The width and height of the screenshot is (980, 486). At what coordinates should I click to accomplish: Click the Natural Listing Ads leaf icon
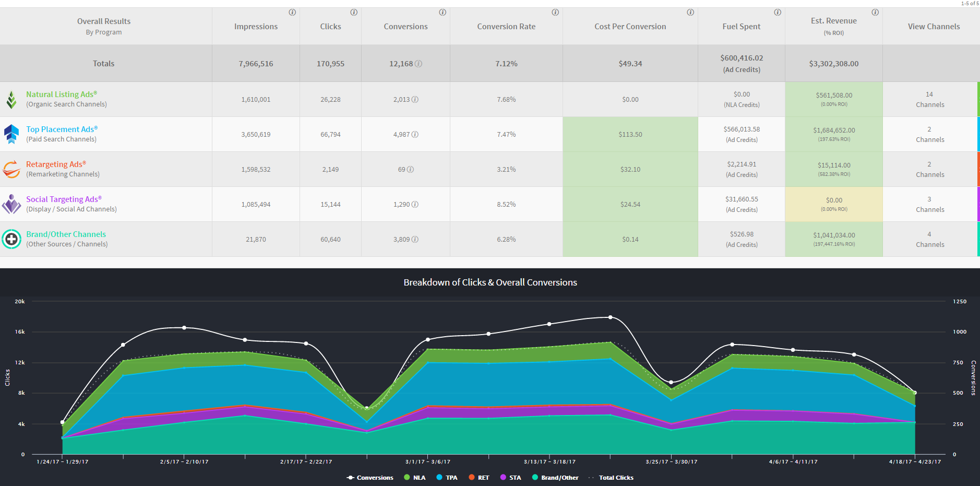pyautogui.click(x=11, y=99)
